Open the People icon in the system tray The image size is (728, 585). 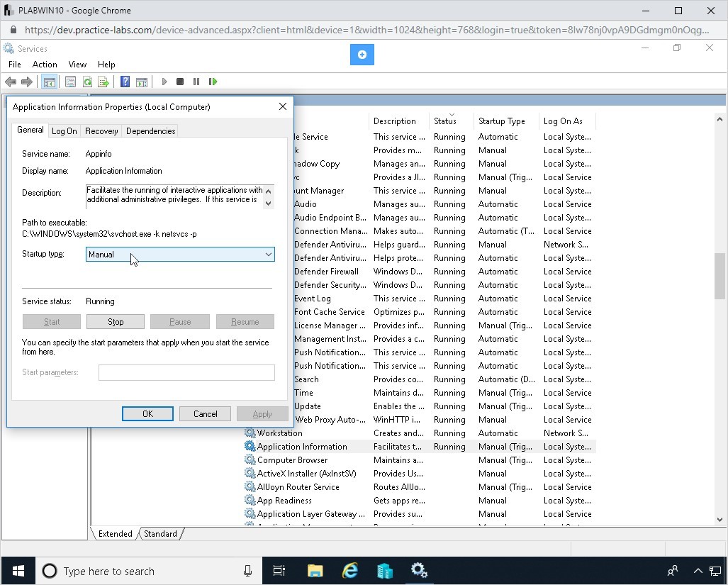click(672, 571)
